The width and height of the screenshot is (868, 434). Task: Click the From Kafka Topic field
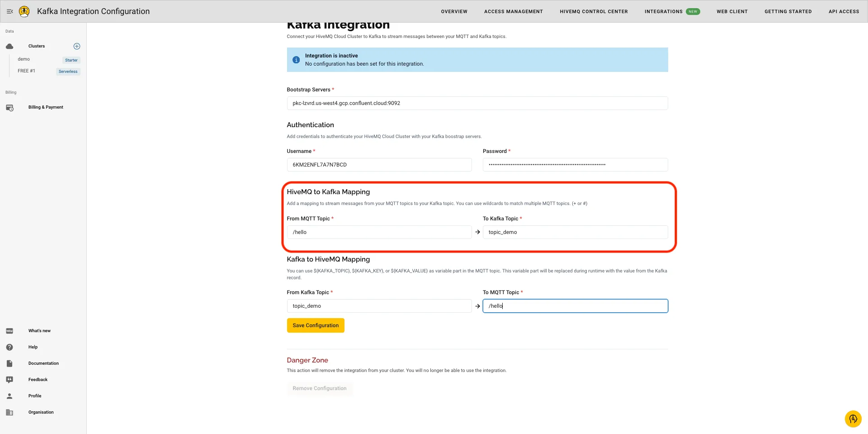pyautogui.click(x=379, y=306)
